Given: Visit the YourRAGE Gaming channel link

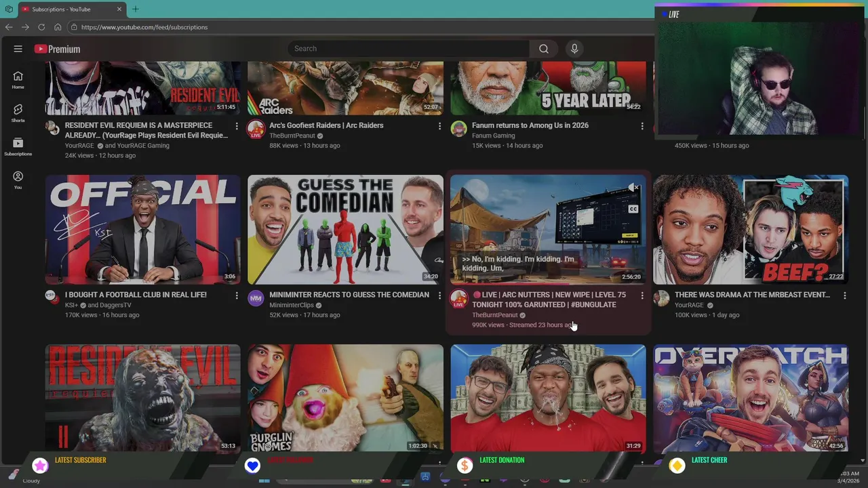Looking at the screenshot, I should tap(143, 146).
